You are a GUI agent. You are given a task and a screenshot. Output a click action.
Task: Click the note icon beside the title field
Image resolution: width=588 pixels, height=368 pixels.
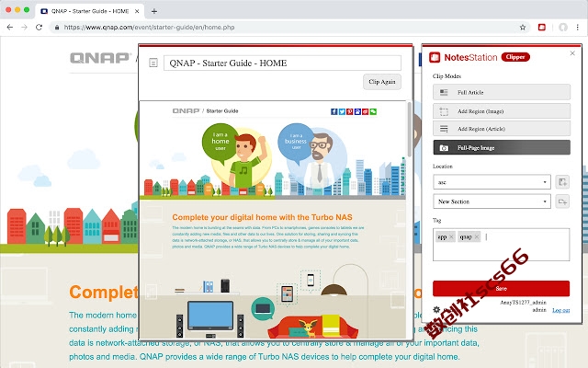(153, 63)
